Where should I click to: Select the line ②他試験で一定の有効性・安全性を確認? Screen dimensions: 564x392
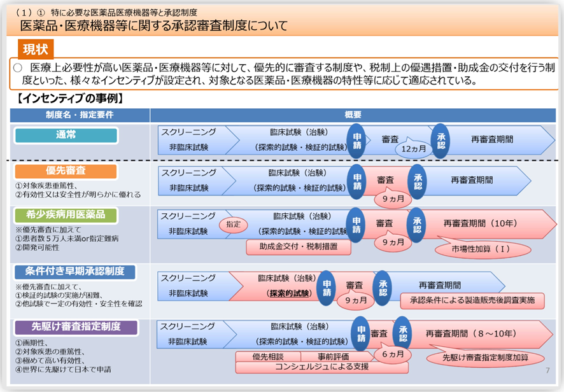tap(79, 304)
